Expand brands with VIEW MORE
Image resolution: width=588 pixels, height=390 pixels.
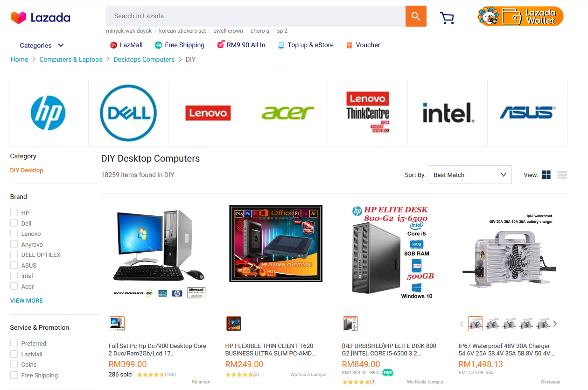(26, 301)
